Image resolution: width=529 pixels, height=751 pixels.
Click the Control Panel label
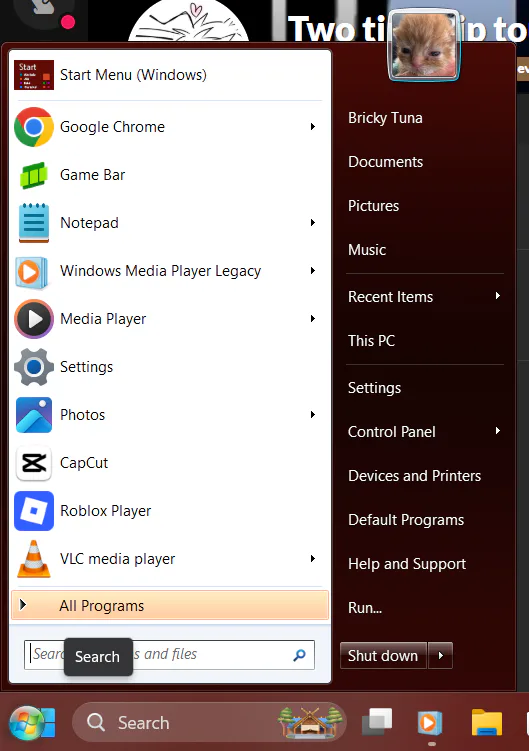pyautogui.click(x=391, y=432)
